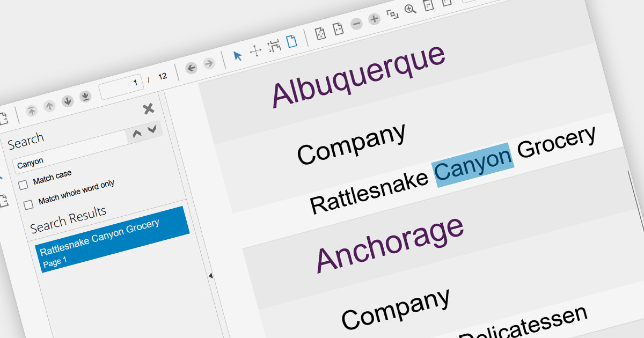Image resolution: width=644 pixels, height=338 pixels.
Task: Select the pointer selection tool
Action: tap(238, 56)
